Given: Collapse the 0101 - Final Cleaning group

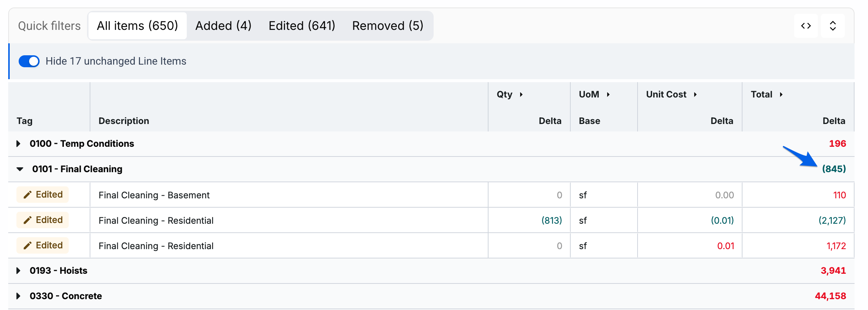Looking at the screenshot, I should pos(20,169).
